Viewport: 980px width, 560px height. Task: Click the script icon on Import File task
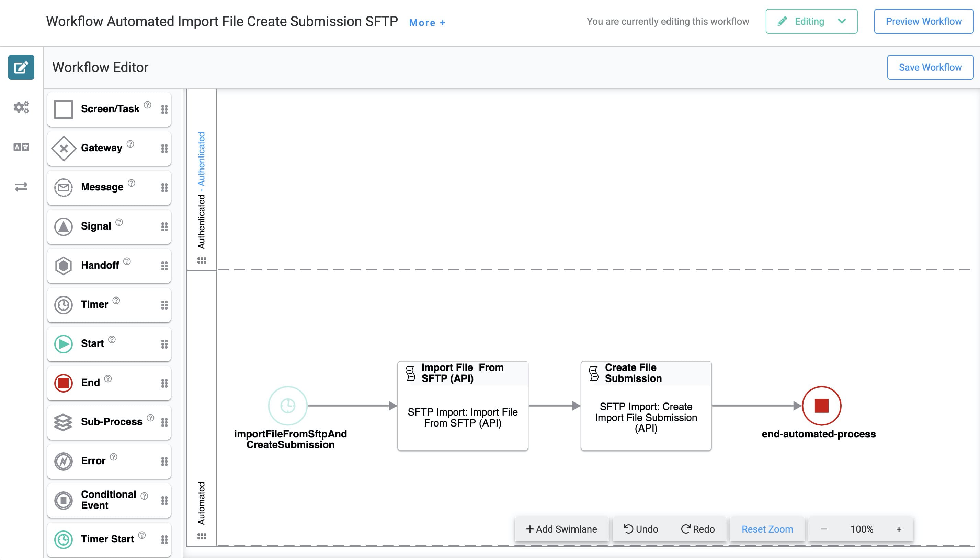pyautogui.click(x=411, y=373)
